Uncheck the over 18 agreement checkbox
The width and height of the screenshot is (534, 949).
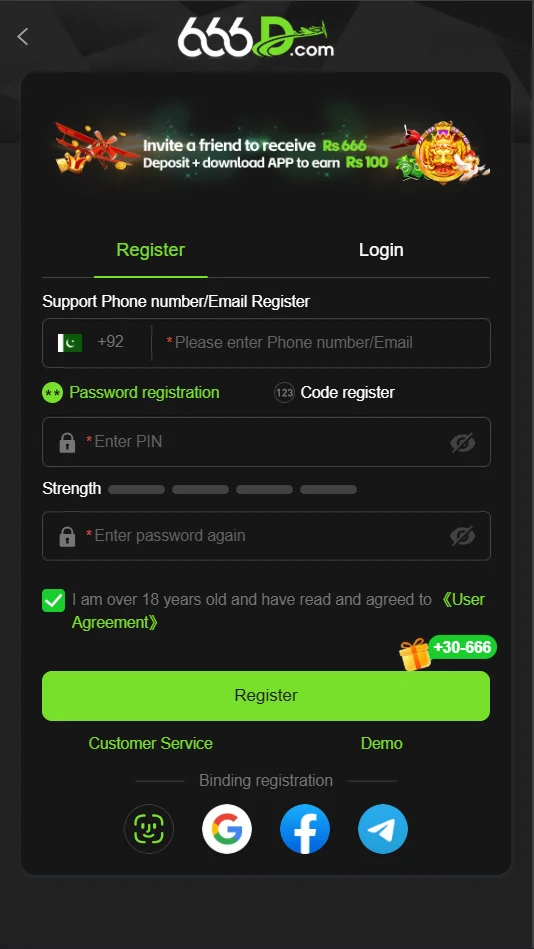[x=53, y=600]
